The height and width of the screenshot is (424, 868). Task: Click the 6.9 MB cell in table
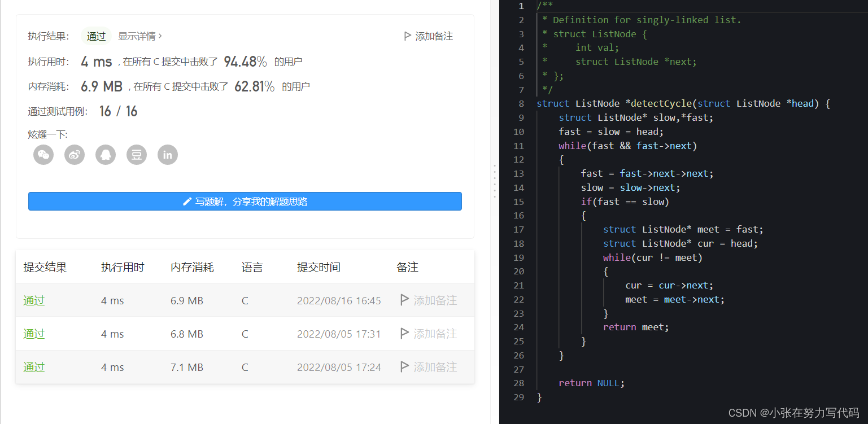click(x=187, y=300)
